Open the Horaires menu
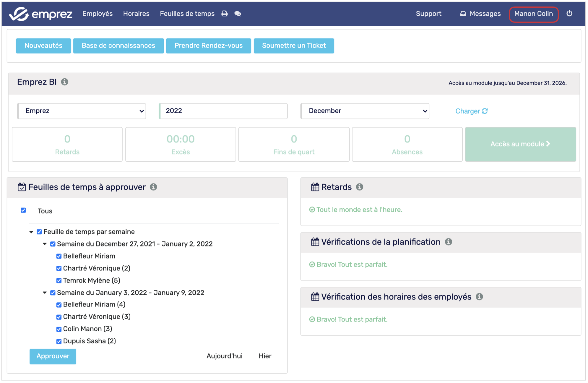Viewport: 588px width, 383px height. pos(136,14)
